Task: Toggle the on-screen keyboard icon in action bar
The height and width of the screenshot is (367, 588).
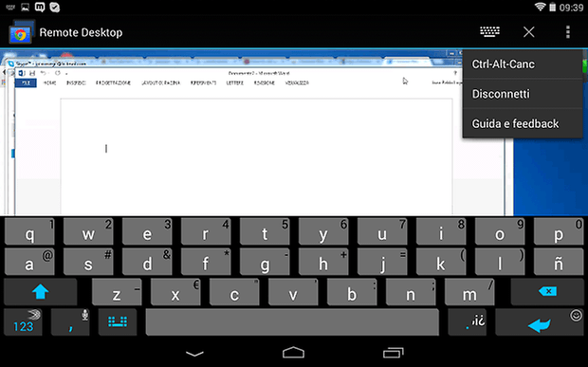Action: [489, 32]
